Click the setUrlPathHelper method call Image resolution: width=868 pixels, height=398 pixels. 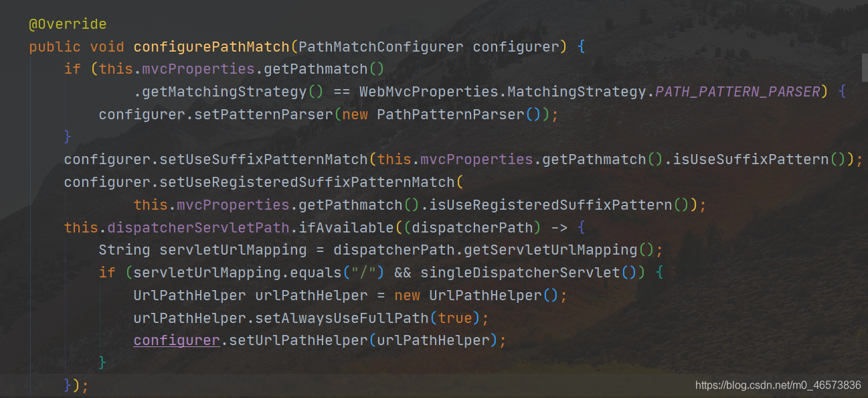[298, 340]
